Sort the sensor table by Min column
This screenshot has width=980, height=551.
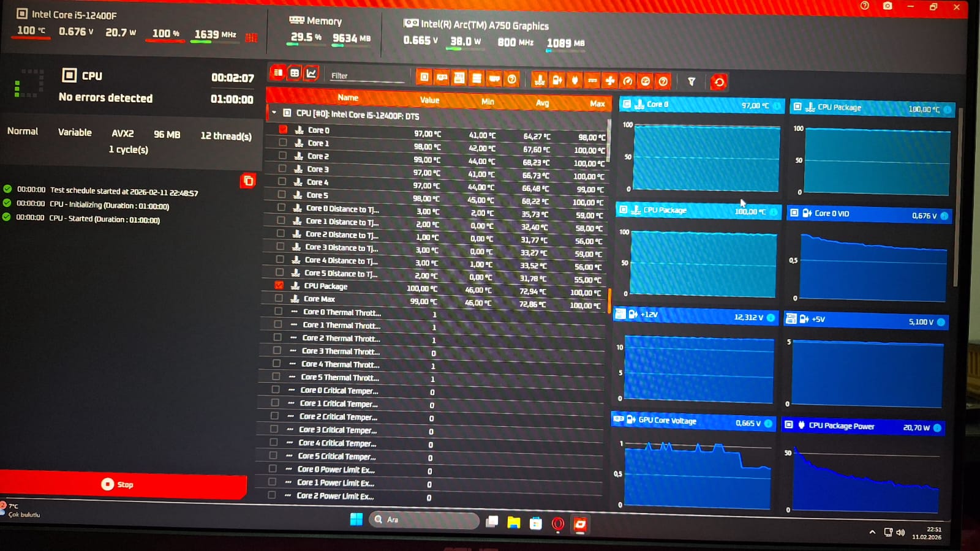click(488, 101)
